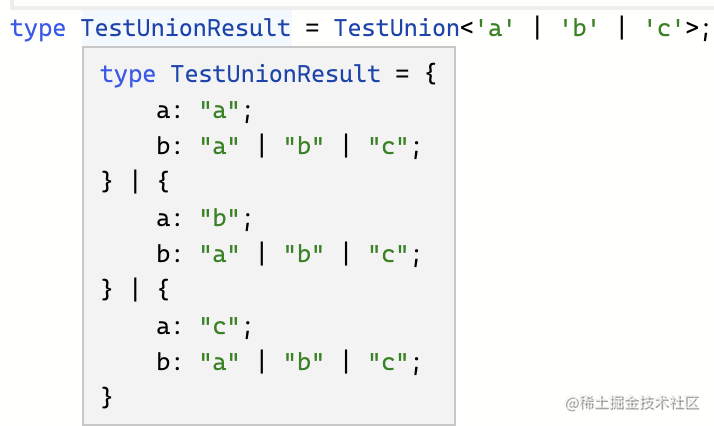The height and width of the screenshot is (426, 714).
Task: Click TestUnionResult identifier in the top code line
Action: click(x=186, y=28)
